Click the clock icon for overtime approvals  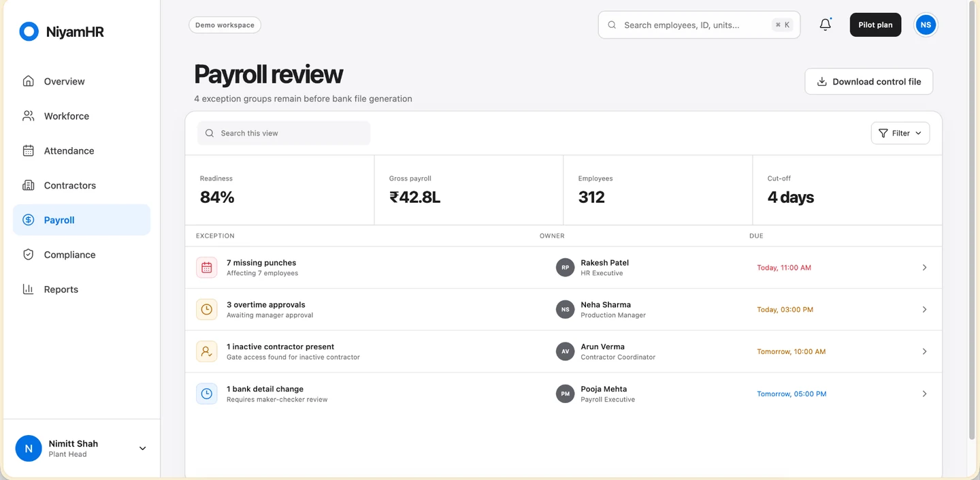(x=207, y=310)
